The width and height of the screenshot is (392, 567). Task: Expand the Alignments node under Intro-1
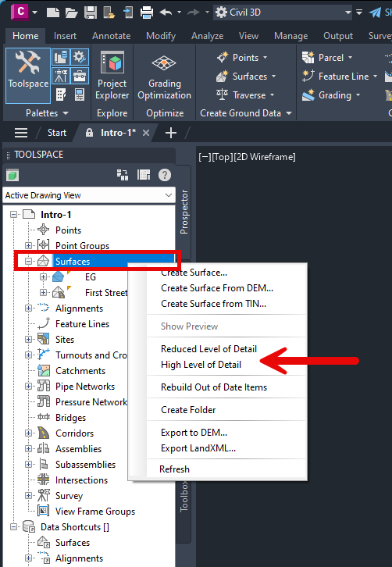point(28,308)
